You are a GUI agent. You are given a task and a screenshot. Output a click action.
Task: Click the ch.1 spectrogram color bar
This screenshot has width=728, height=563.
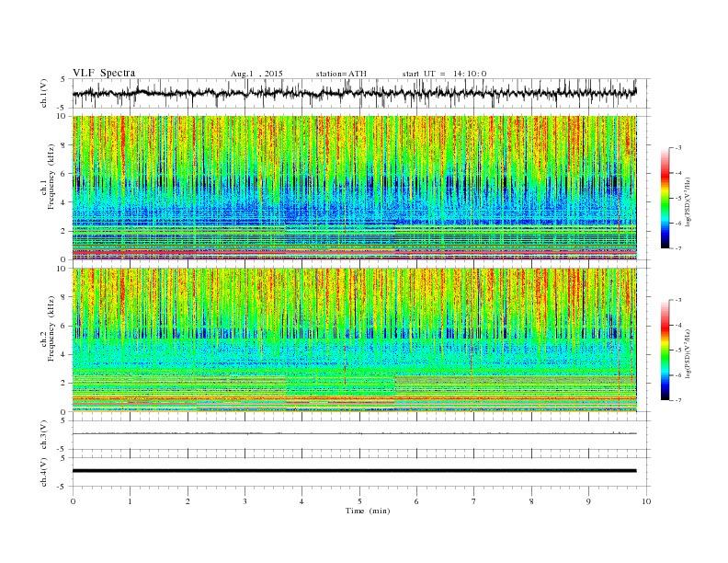click(x=665, y=198)
